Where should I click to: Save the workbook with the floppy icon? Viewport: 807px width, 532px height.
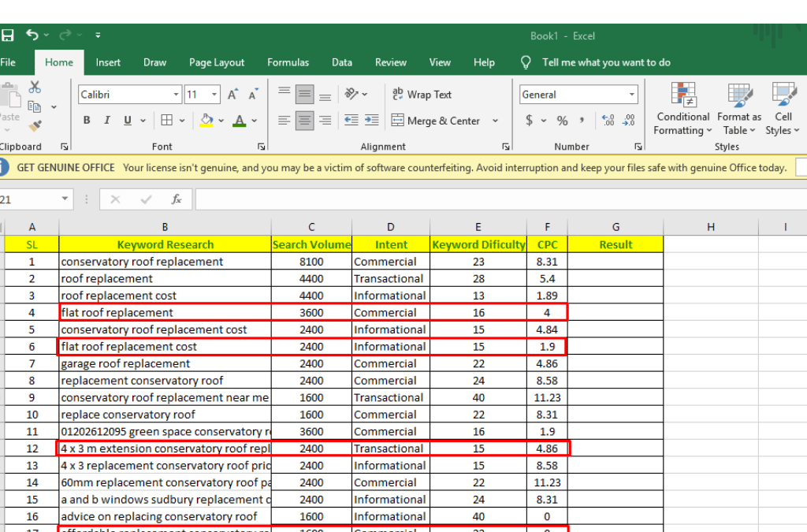click(7, 35)
